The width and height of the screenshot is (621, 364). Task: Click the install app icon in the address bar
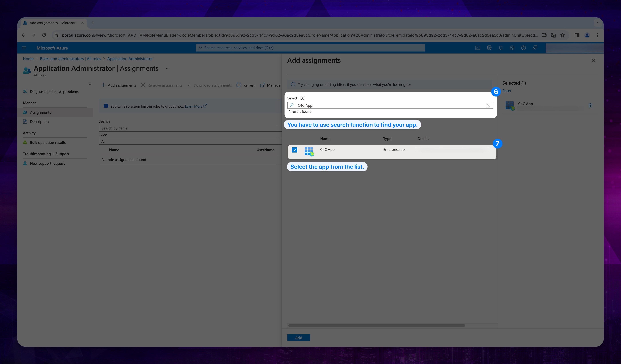tap(544, 35)
